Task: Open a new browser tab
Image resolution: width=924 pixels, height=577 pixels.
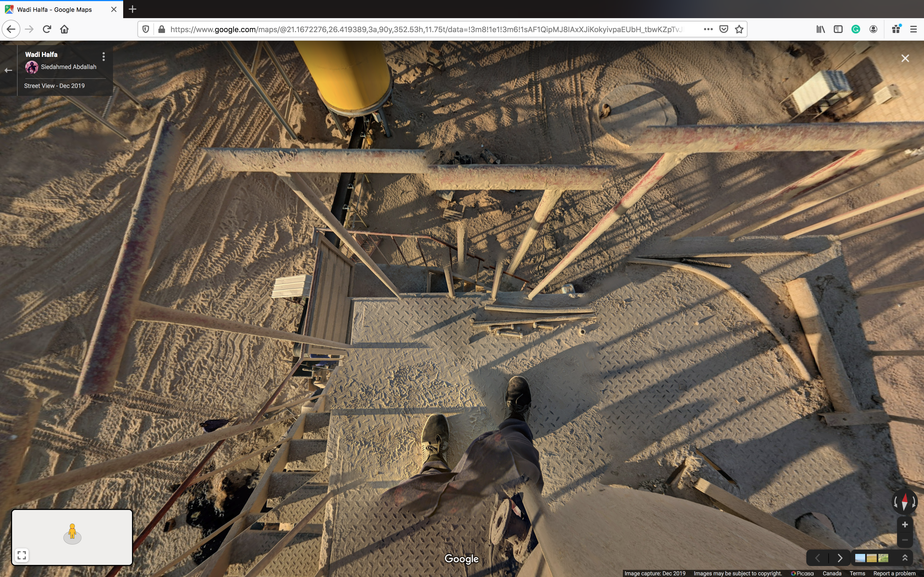Action: click(133, 9)
